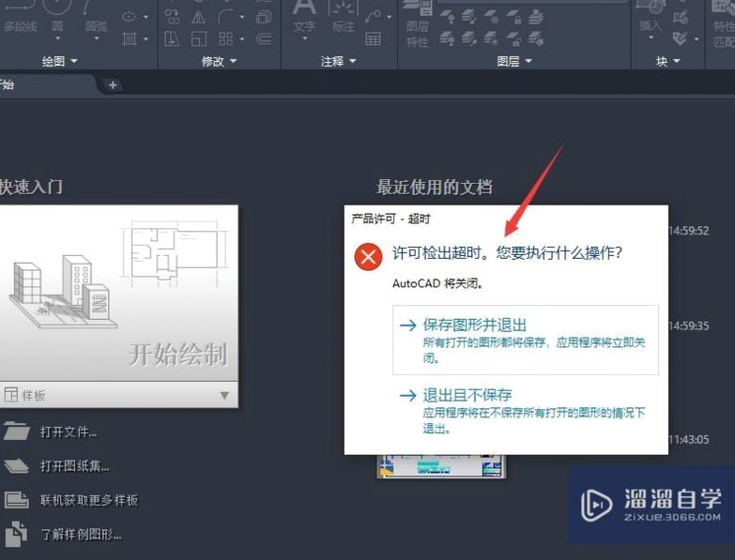
Task: Choose 退出且不保存 in the dialog
Action: click(526, 411)
